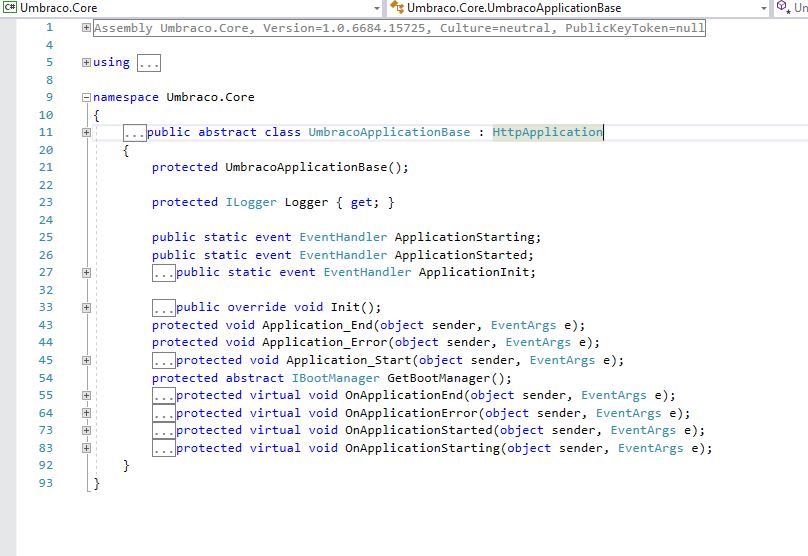Click the ellipsis box before public abstract class
The width and height of the screenshot is (808, 556).
[134, 133]
